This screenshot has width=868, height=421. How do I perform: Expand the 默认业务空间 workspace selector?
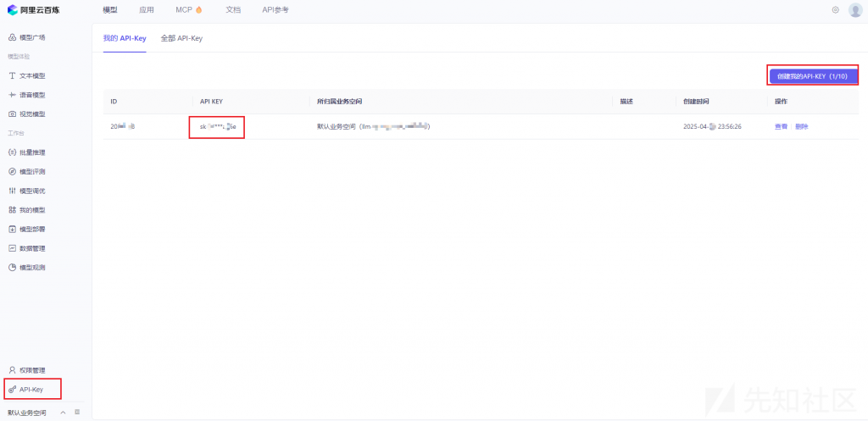36,413
